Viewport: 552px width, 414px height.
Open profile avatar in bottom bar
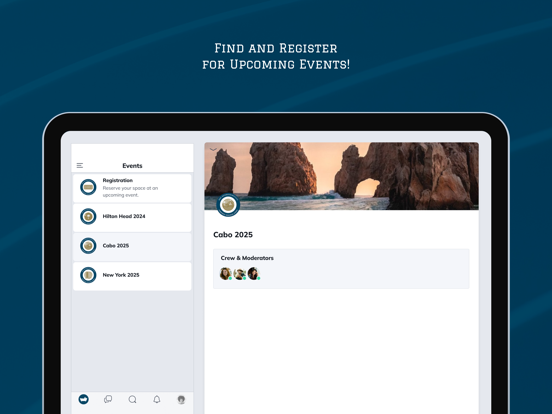click(181, 399)
